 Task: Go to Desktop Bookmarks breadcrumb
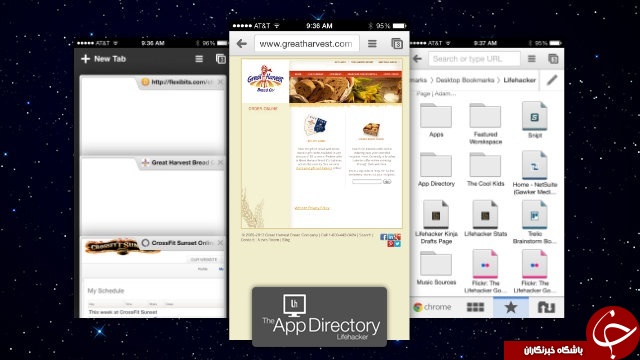pos(465,80)
